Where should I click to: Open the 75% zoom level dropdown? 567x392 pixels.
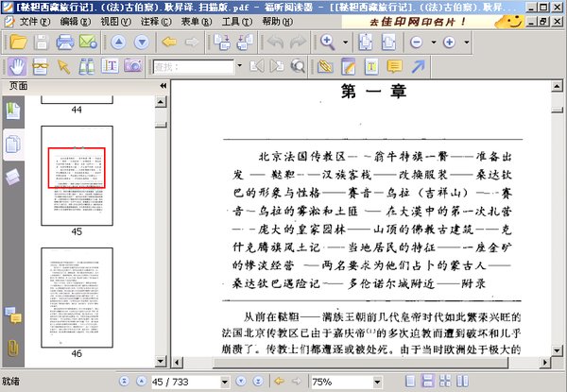pos(377,382)
